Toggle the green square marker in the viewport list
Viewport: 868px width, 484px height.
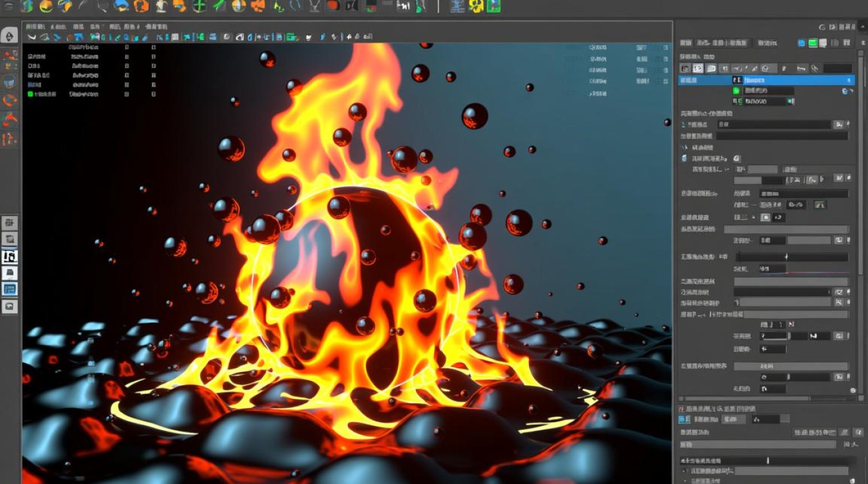click(x=30, y=94)
